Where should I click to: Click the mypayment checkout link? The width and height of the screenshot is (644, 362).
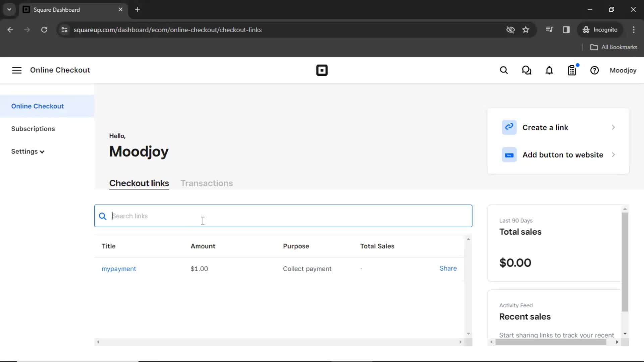(119, 269)
